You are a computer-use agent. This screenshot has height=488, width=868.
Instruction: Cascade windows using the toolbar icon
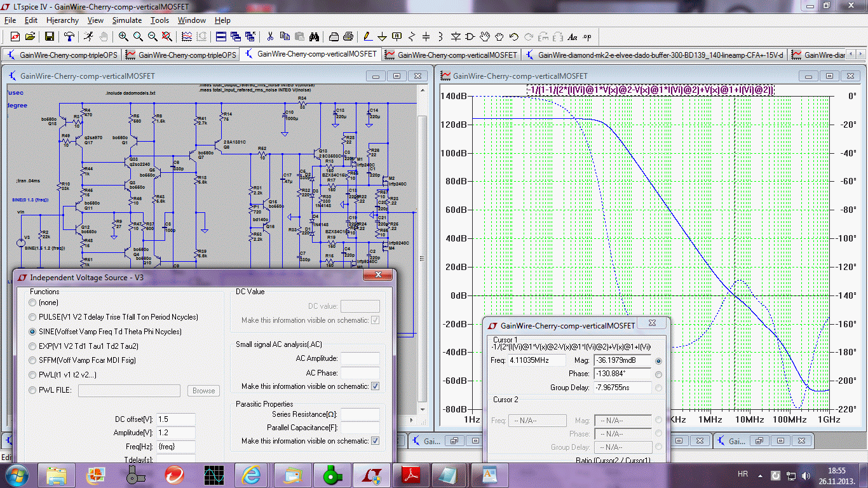tap(236, 36)
